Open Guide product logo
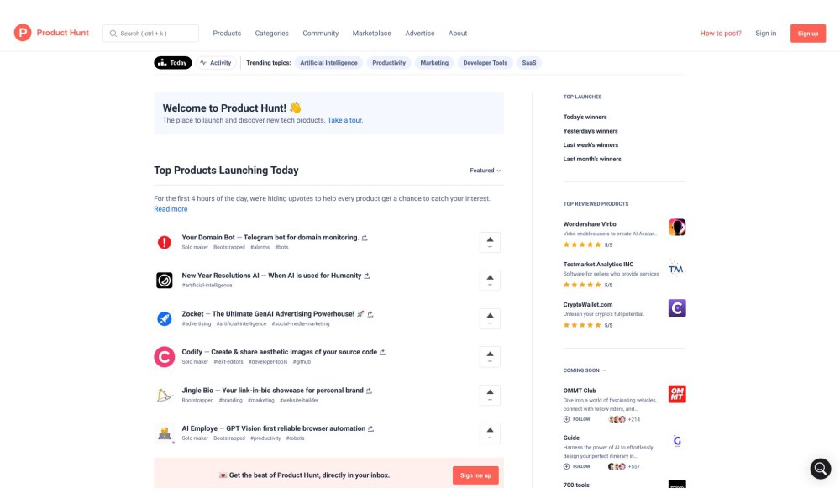Viewport: 840px width, 504px height. tap(677, 441)
